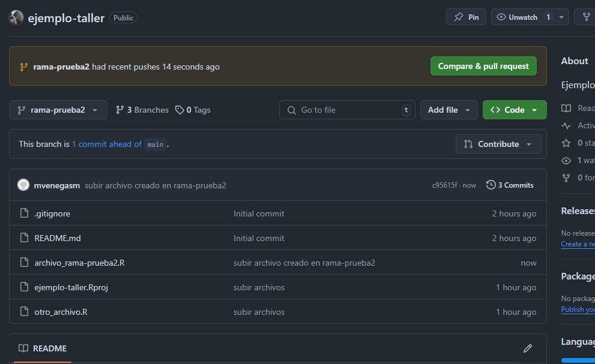Pin the repository with Pin button
The height and width of the screenshot is (364, 595).
pyautogui.click(x=466, y=17)
